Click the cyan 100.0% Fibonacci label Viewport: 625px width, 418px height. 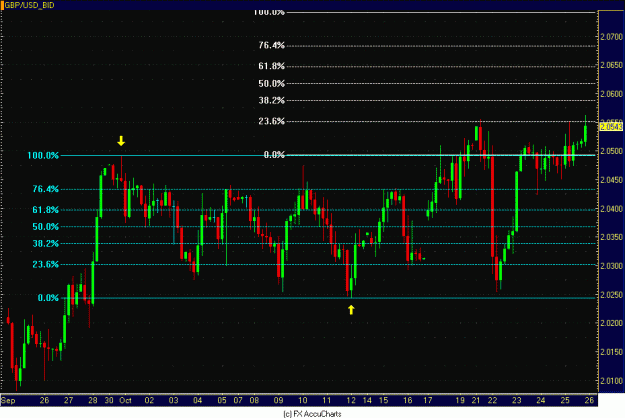[43, 155]
